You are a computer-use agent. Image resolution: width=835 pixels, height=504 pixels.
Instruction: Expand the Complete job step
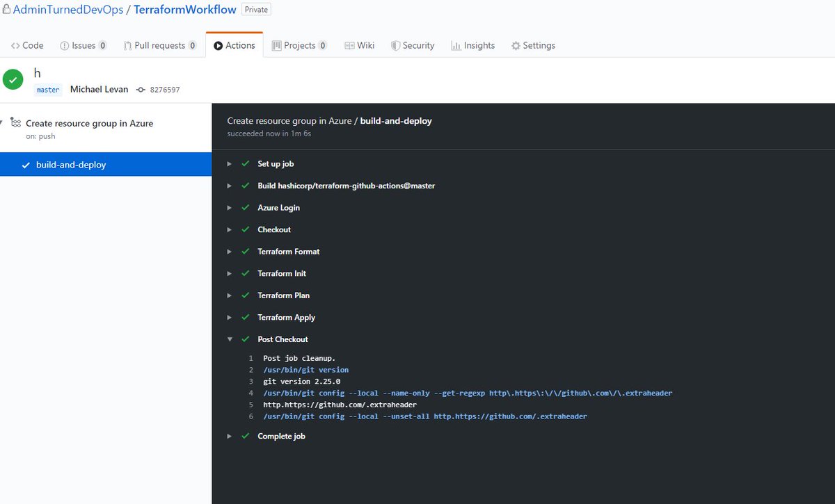pyautogui.click(x=230, y=436)
